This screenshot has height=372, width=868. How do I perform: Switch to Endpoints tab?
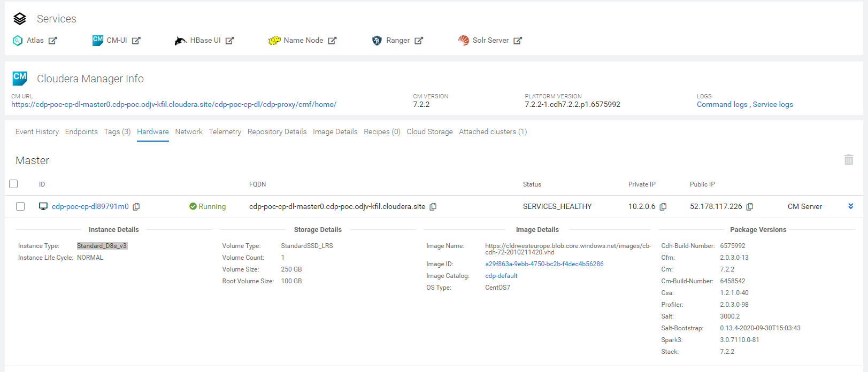tap(81, 131)
